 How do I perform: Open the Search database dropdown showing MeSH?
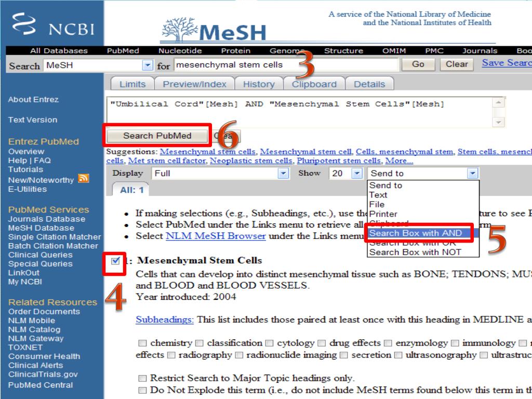click(x=98, y=65)
